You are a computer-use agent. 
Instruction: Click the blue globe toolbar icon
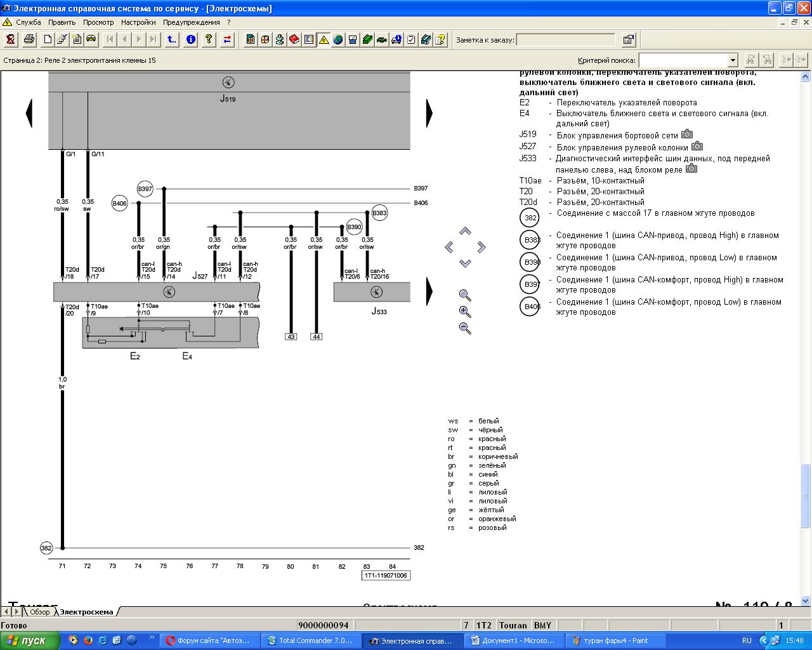point(338,39)
